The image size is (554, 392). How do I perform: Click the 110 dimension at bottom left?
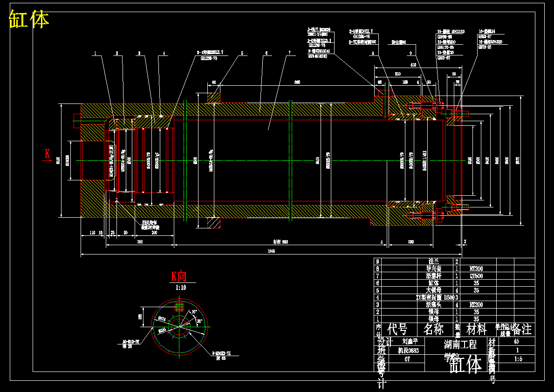[x=92, y=233]
